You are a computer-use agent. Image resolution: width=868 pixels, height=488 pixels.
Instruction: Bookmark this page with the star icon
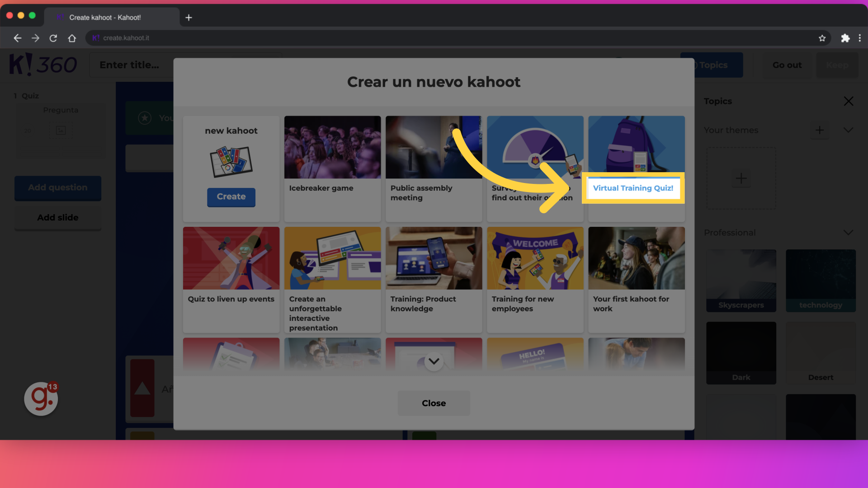pyautogui.click(x=822, y=38)
